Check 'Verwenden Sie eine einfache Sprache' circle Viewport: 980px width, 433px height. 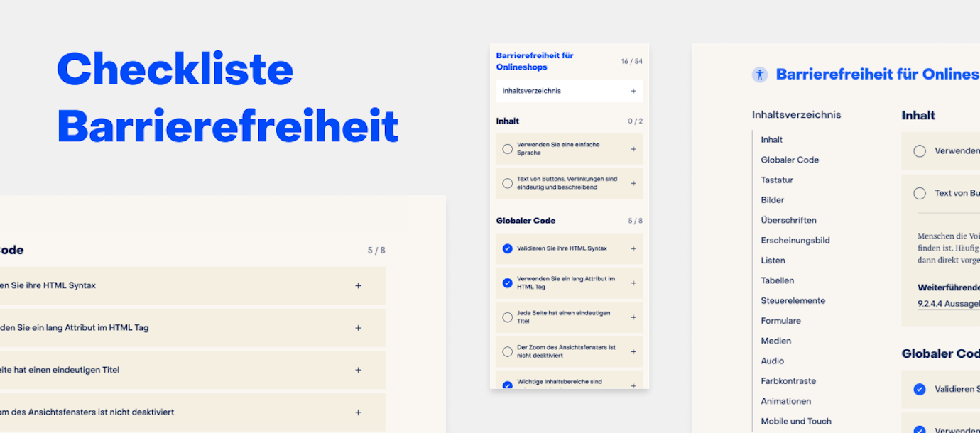click(507, 149)
